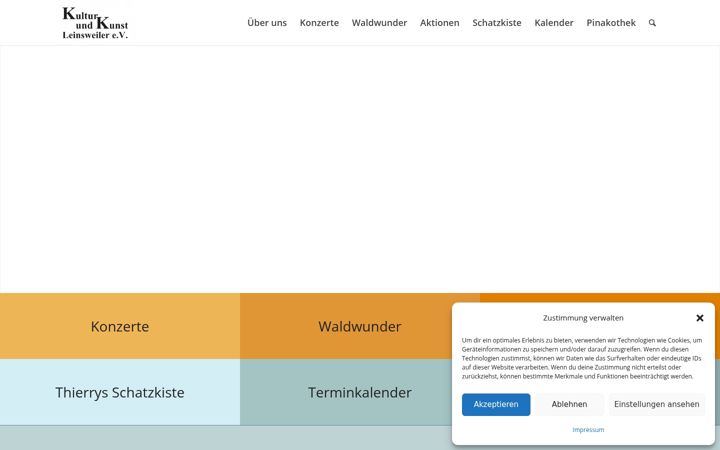Navigate to Pinakothek in the header
This screenshot has height=450, width=720.
click(611, 22)
